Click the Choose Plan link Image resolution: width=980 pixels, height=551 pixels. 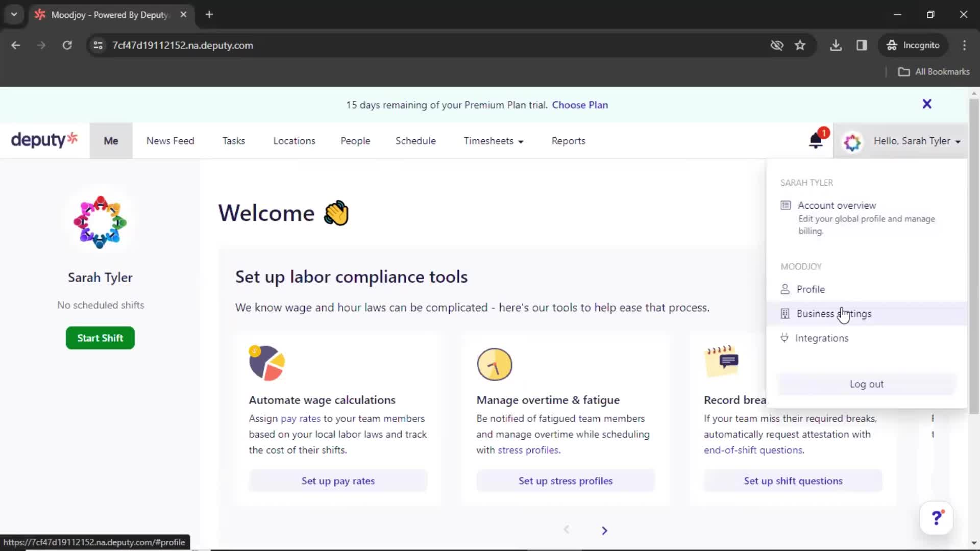coord(579,104)
